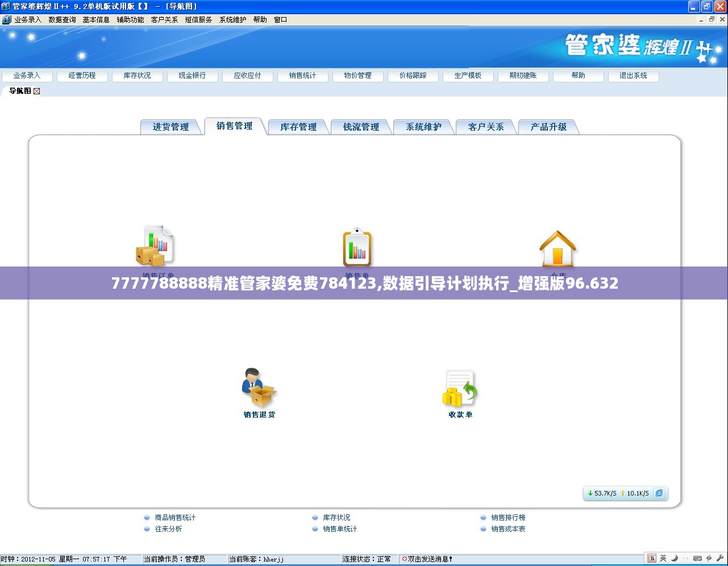This screenshot has height=566, width=728.
Task: Click the 退出系统 toolbar button
Action: click(x=634, y=76)
